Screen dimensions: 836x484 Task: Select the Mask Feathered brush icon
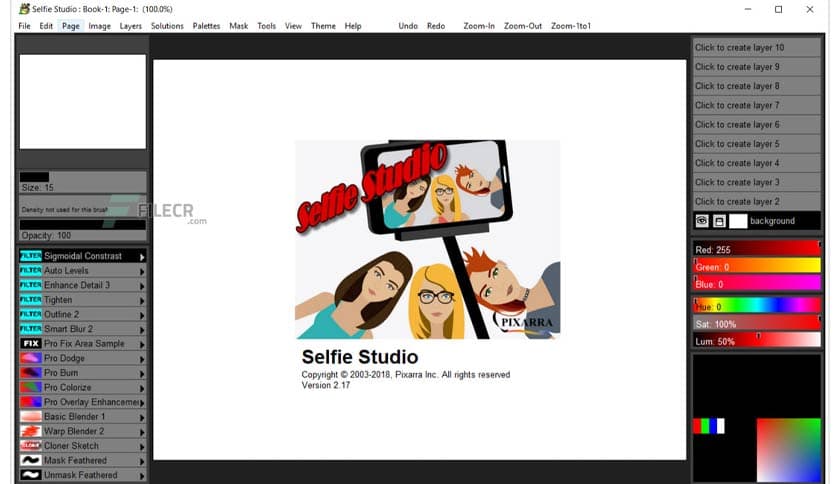point(30,460)
